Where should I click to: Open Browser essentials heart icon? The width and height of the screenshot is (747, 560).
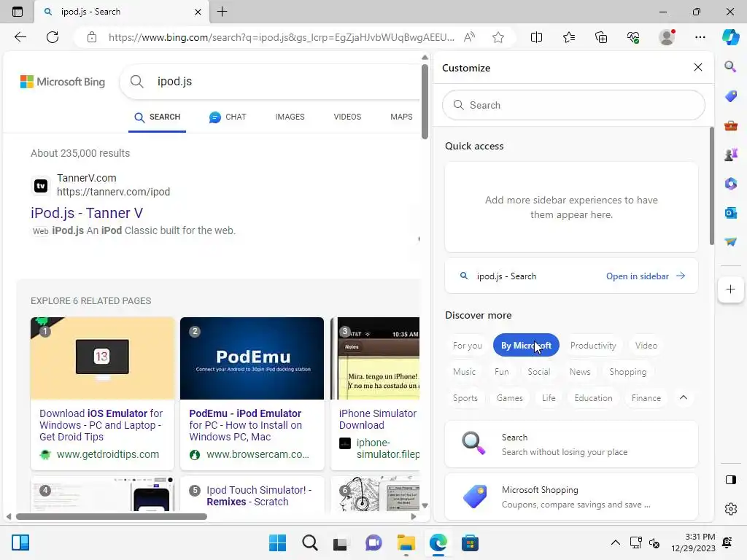(x=633, y=37)
